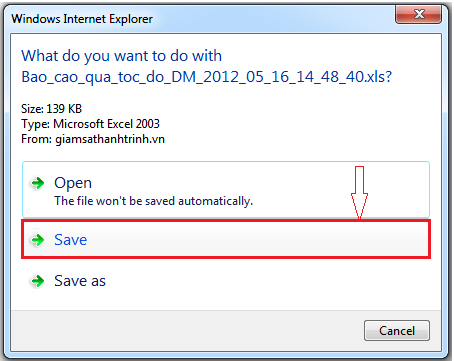Click the Windows Internet Explorer title bar text

click(x=82, y=19)
